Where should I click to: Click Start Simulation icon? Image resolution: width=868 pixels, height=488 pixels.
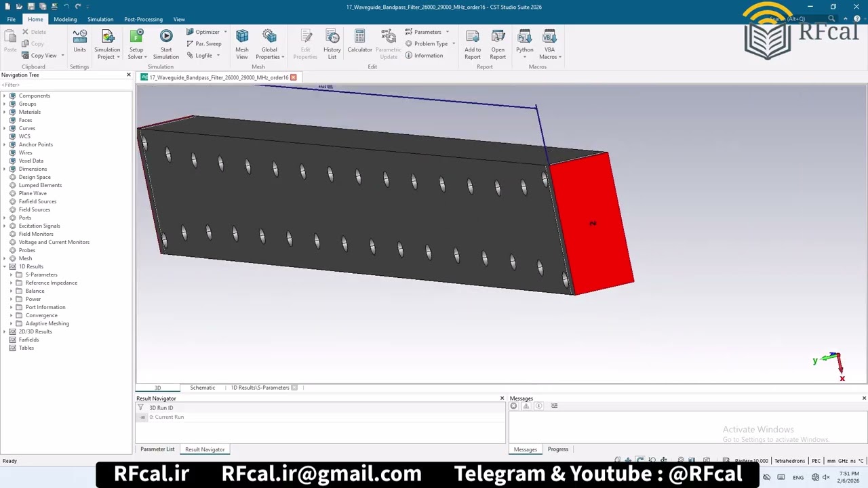[x=165, y=44]
